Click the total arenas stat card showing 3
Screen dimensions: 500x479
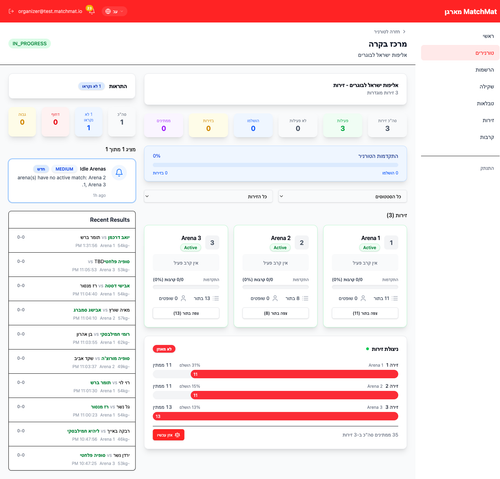point(387,125)
